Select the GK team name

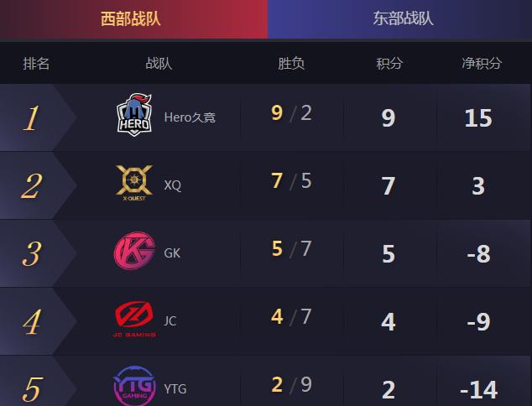tap(172, 253)
